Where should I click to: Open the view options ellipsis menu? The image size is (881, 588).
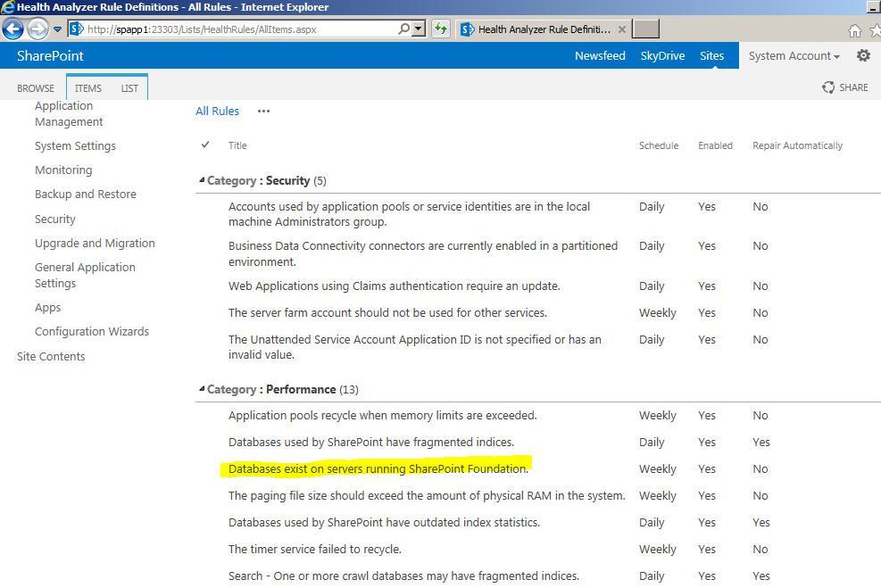click(263, 112)
